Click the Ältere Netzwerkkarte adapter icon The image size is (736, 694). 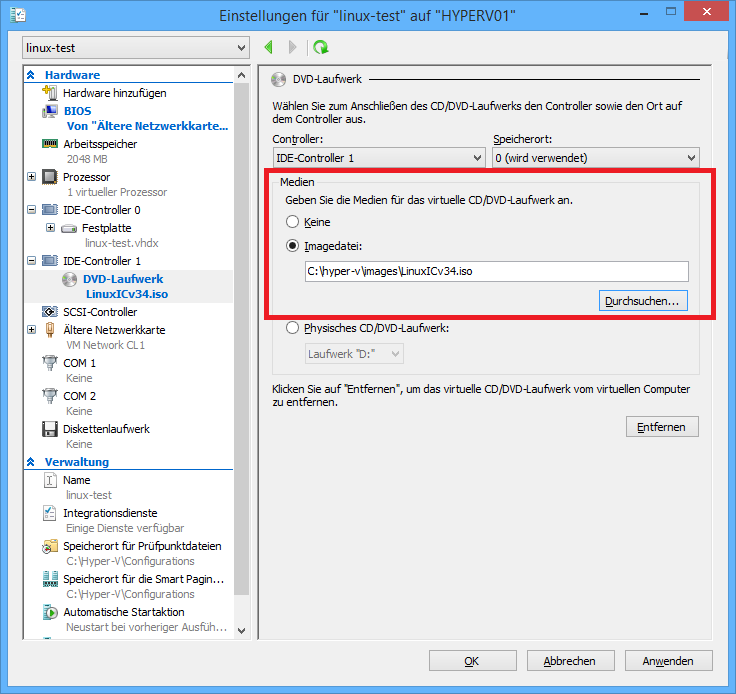tap(50, 330)
